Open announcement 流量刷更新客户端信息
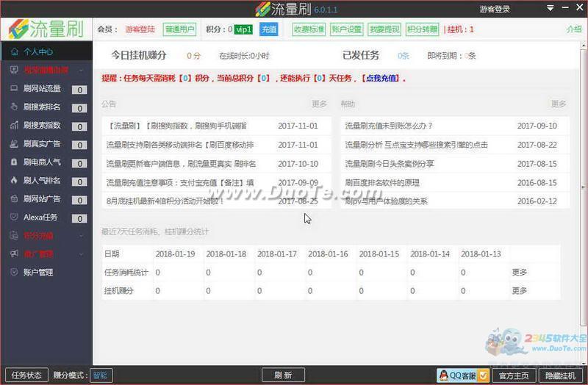Screen dimensions: 588x385 181,164
